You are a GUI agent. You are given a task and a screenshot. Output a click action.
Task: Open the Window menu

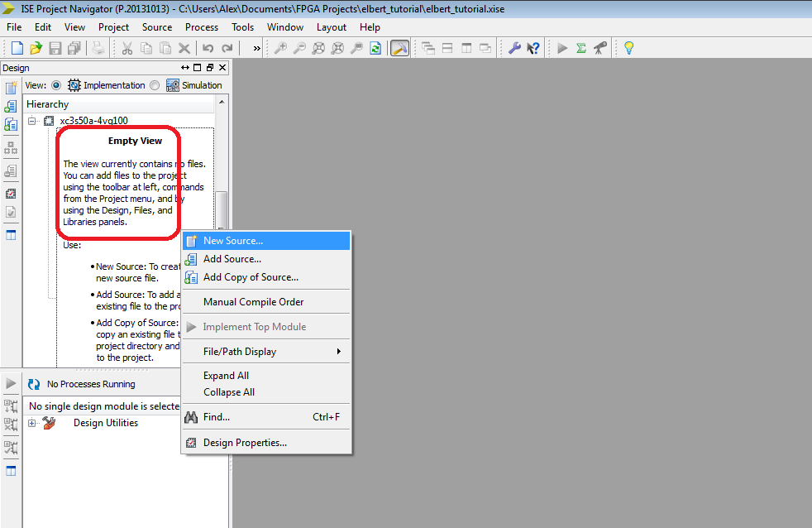click(284, 27)
